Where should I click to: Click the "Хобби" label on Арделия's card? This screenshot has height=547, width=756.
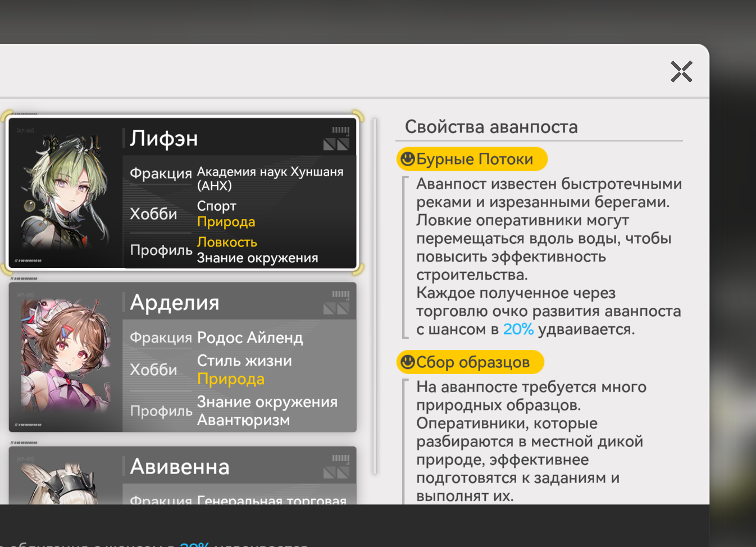pos(153,370)
